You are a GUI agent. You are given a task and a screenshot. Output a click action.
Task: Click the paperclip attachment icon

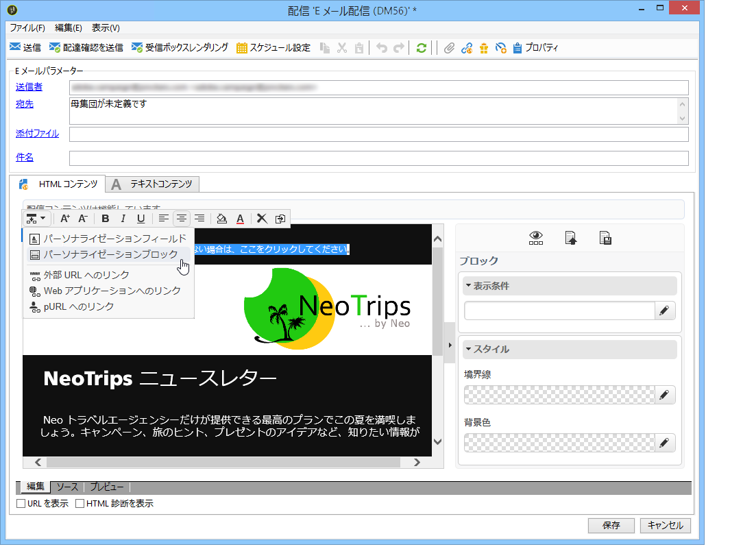[449, 48]
